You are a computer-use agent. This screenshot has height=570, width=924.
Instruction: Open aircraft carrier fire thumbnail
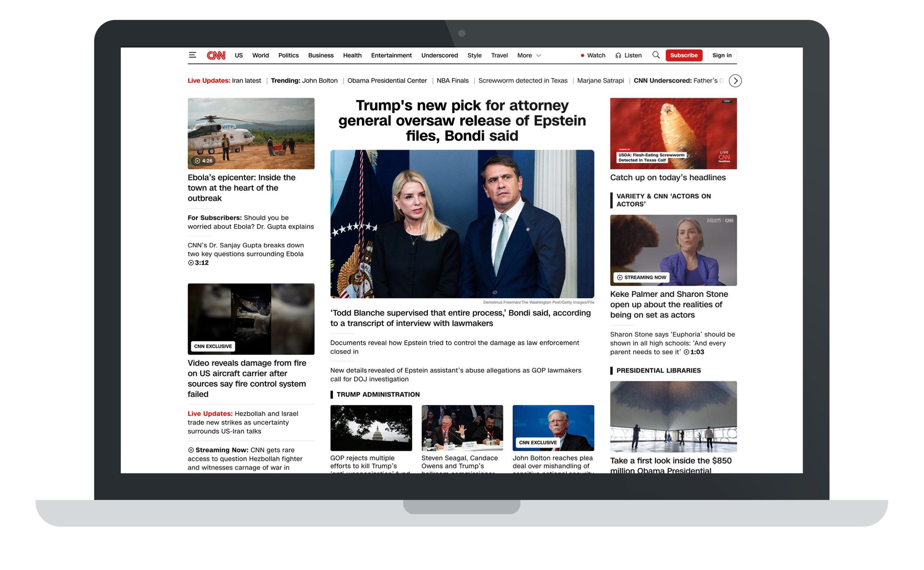click(x=251, y=319)
